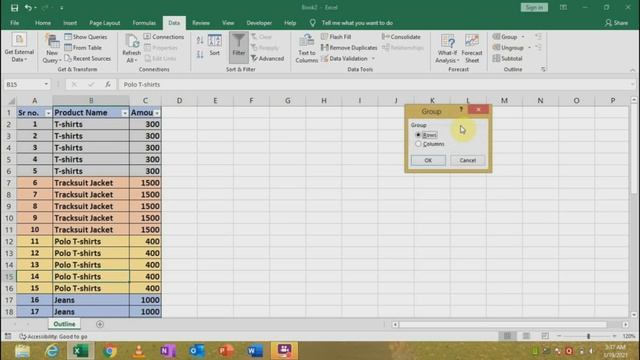Click the Undo arrow icon
The width and height of the screenshot is (640, 360).
click(28, 8)
